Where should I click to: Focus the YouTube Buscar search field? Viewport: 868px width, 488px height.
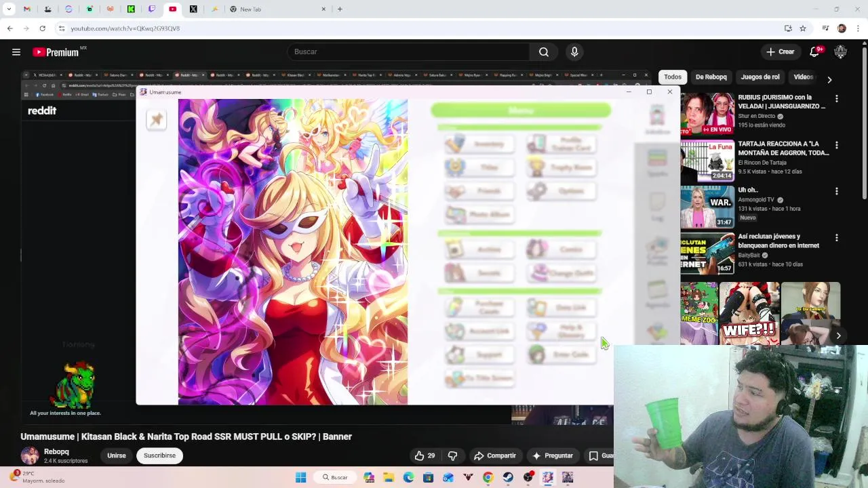[408, 52]
